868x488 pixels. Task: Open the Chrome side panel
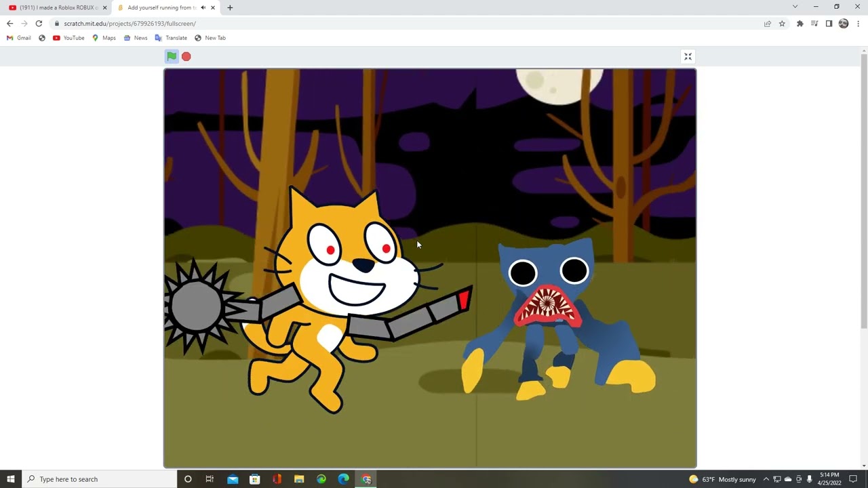point(829,24)
